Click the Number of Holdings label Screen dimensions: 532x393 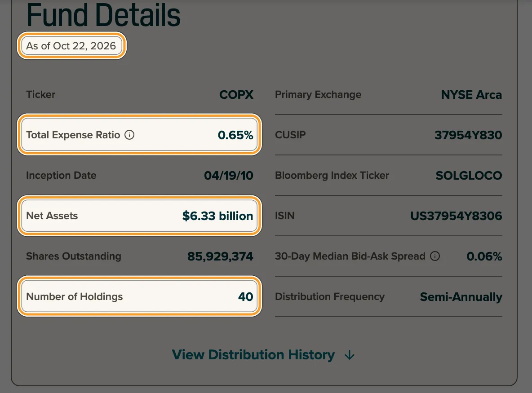tap(74, 297)
